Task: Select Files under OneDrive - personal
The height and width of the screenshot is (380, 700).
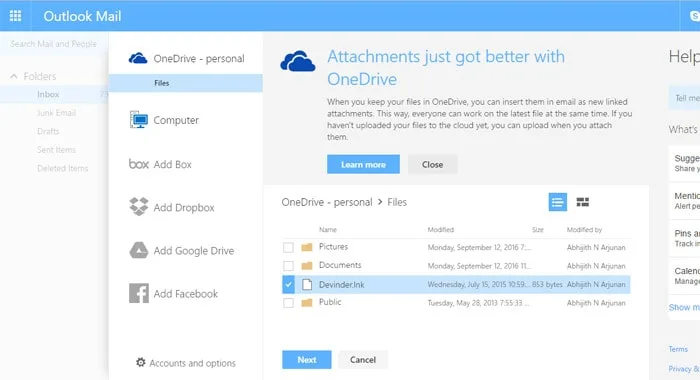Action: coord(186,83)
